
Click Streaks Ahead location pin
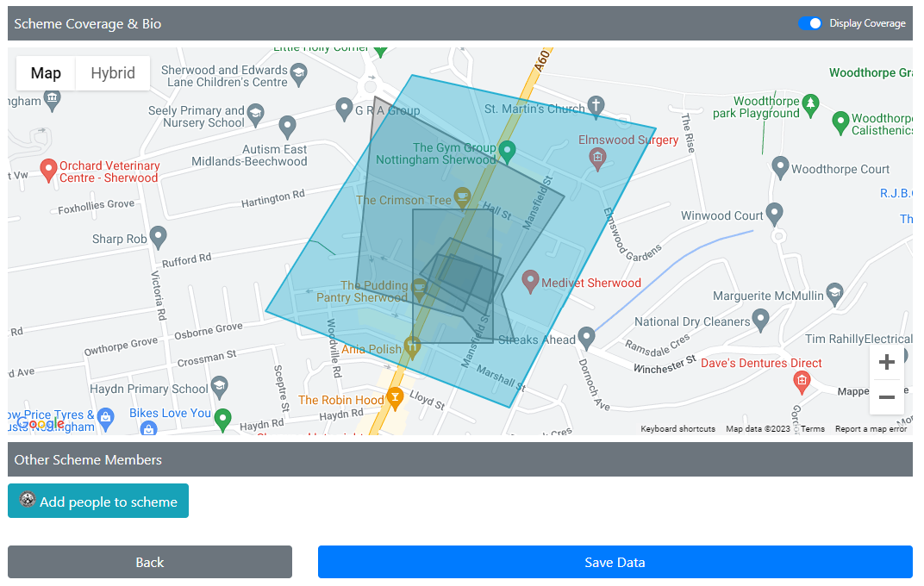[x=586, y=338]
